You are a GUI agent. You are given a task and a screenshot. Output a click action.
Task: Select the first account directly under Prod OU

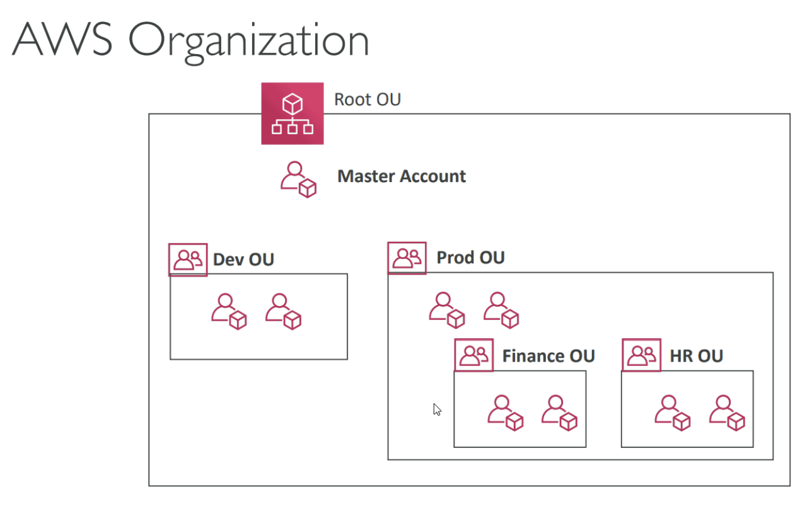pyautogui.click(x=447, y=310)
